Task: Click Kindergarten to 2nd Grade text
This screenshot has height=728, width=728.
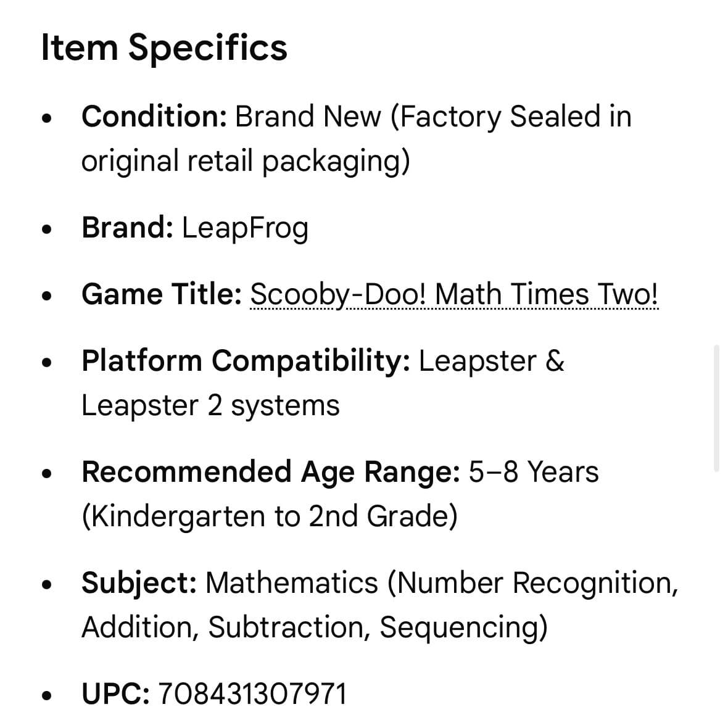Action: click(270, 516)
